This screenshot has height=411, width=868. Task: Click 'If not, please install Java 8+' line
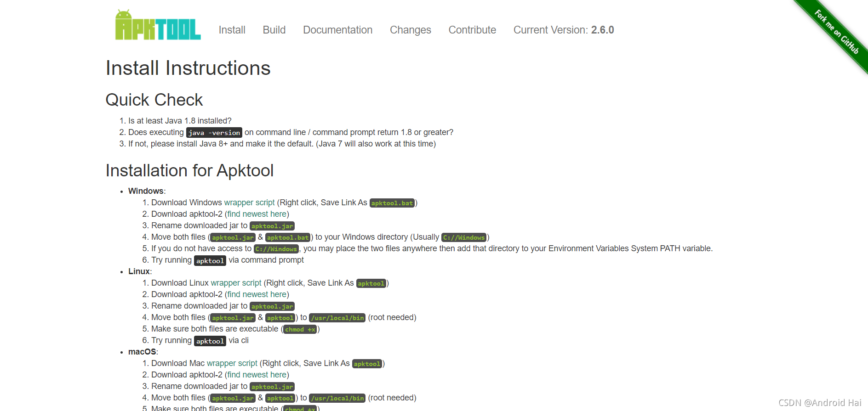(x=282, y=144)
